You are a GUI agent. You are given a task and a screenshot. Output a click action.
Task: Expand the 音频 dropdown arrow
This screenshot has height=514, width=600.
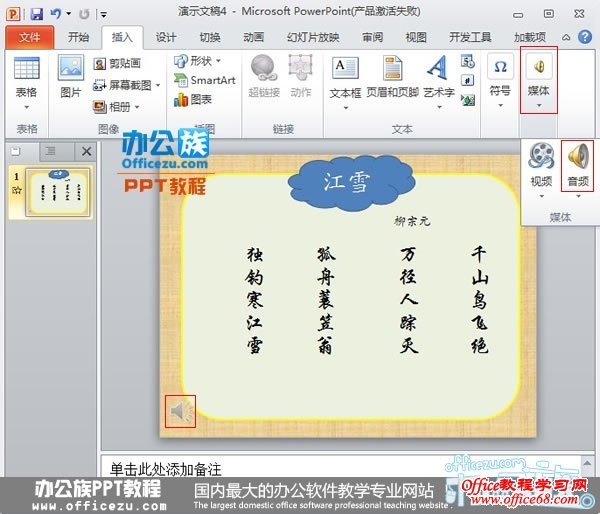pos(578,196)
